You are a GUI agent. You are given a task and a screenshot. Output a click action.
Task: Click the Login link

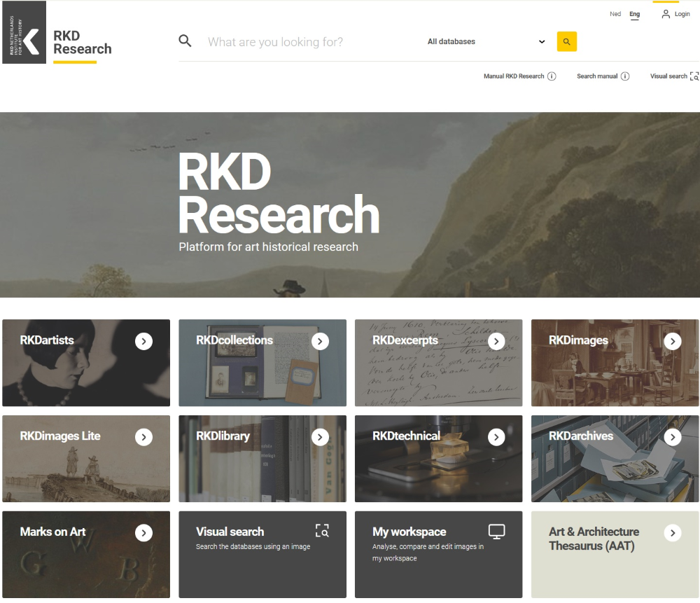pos(682,14)
